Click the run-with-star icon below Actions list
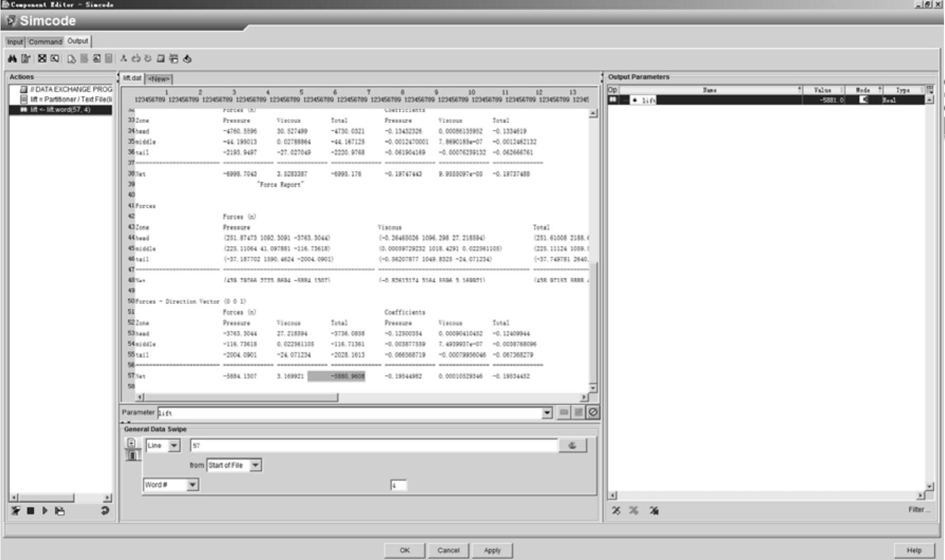 [16, 510]
